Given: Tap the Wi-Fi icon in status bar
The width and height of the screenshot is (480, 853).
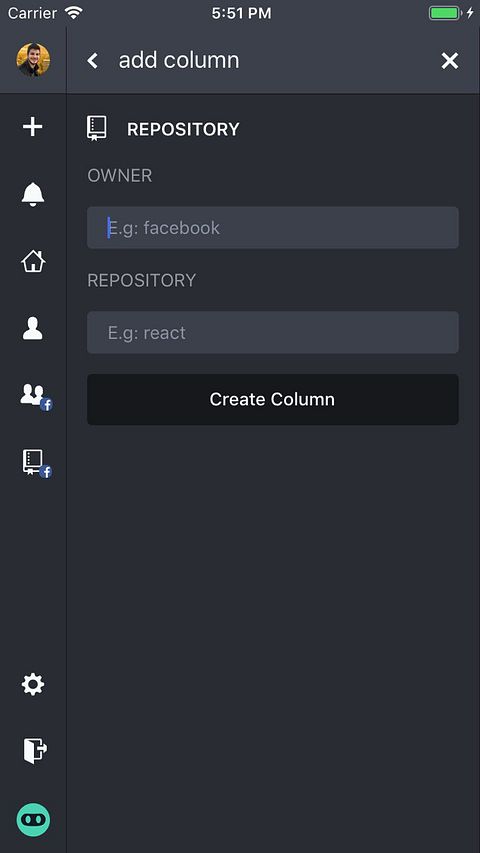Looking at the screenshot, I should (73, 13).
